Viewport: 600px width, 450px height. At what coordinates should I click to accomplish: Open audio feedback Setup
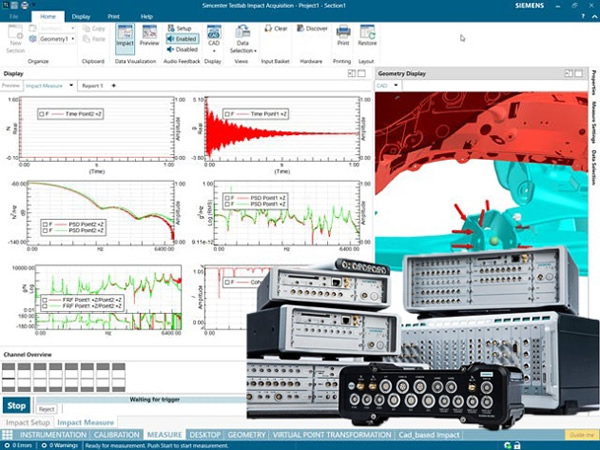(x=182, y=29)
